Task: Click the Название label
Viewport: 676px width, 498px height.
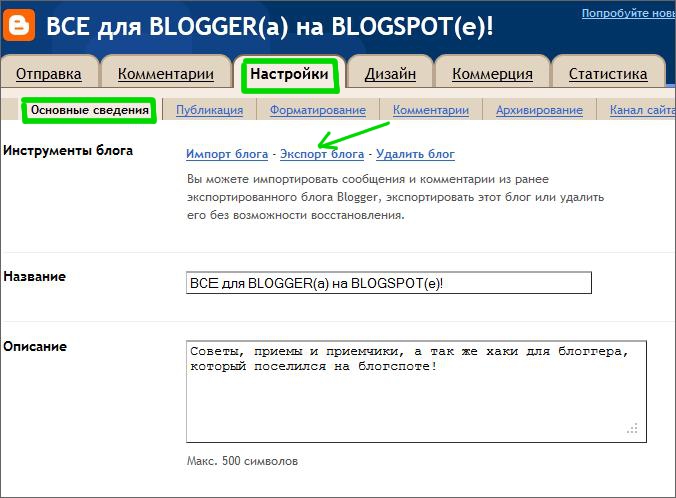Action: point(34,276)
